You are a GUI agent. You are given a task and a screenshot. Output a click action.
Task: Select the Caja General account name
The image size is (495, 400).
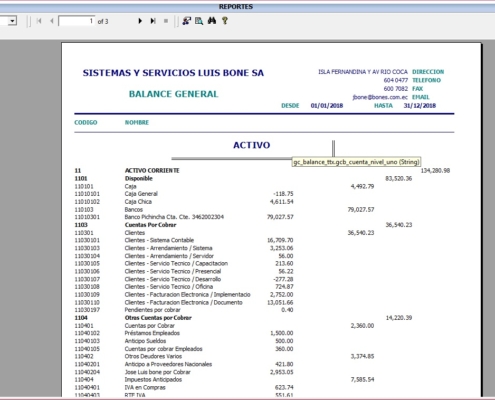tap(141, 194)
